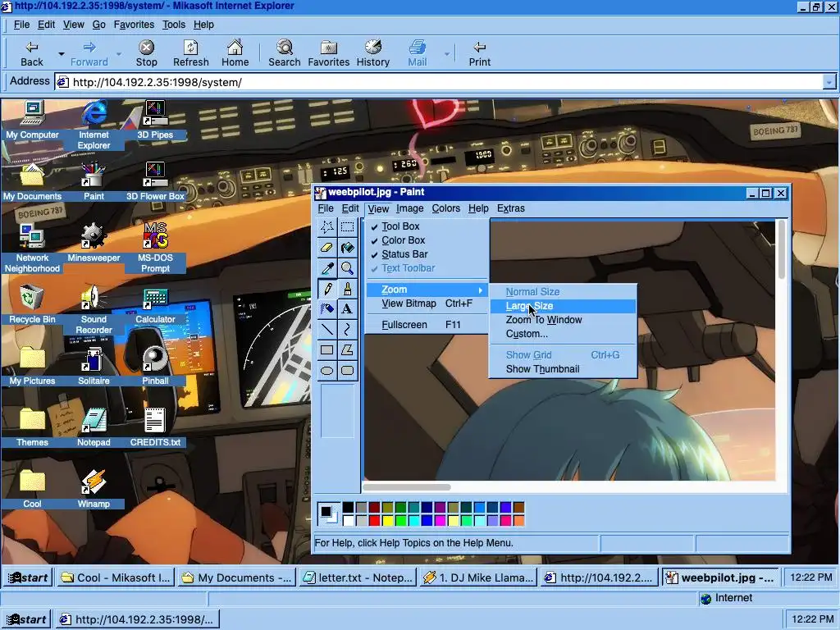Click the Home button in the browser toolbar
This screenshot has width=840, height=630.
235,53
